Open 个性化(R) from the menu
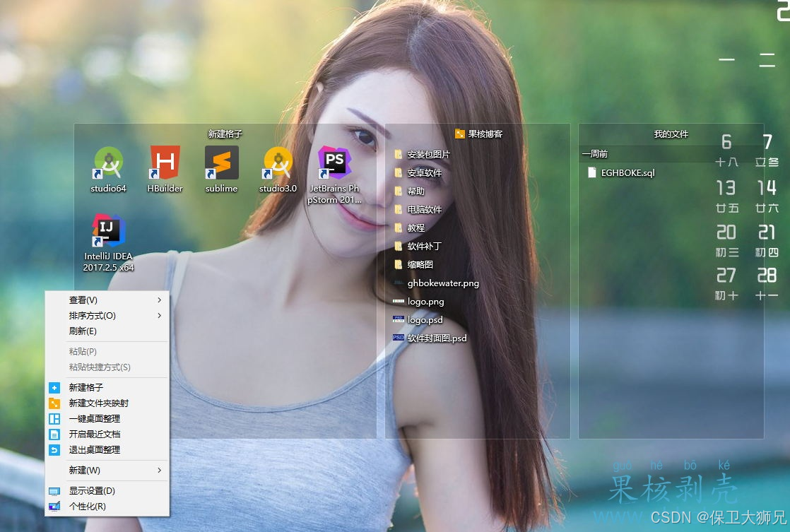The image size is (790, 532). click(x=107, y=507)
